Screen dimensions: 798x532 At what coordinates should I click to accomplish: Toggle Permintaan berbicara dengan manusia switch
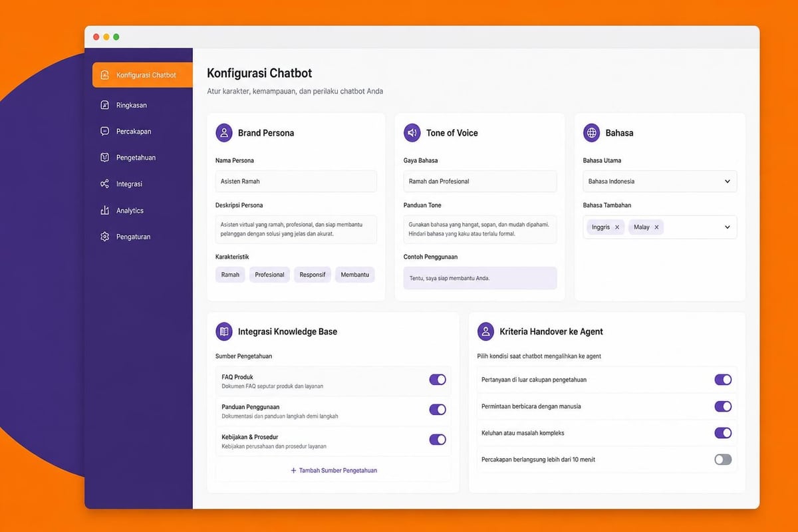(723, 406)
